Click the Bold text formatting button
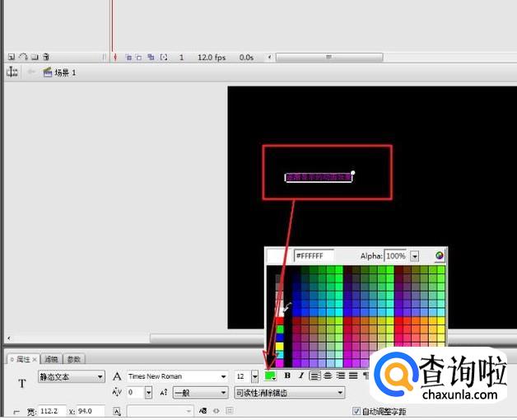Viewport: 517px width, 420px height. point(287,376)
